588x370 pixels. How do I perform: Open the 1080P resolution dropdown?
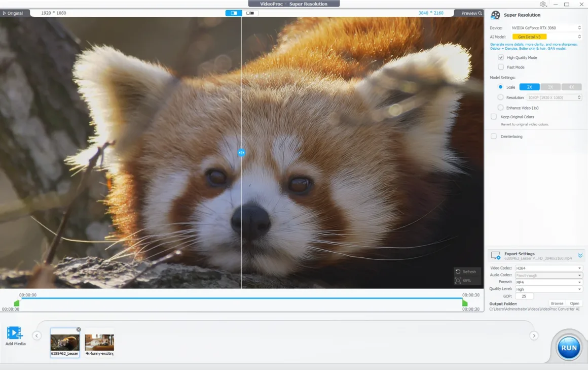tap(554, 97)
